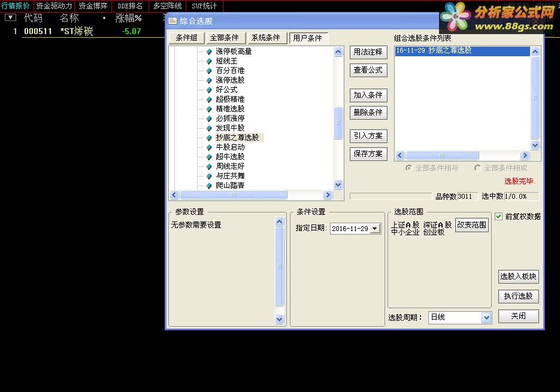560x392 pixels.
Task: Click the green icon beside 抄底之尊选股
Action: click(x=209, y=138)
